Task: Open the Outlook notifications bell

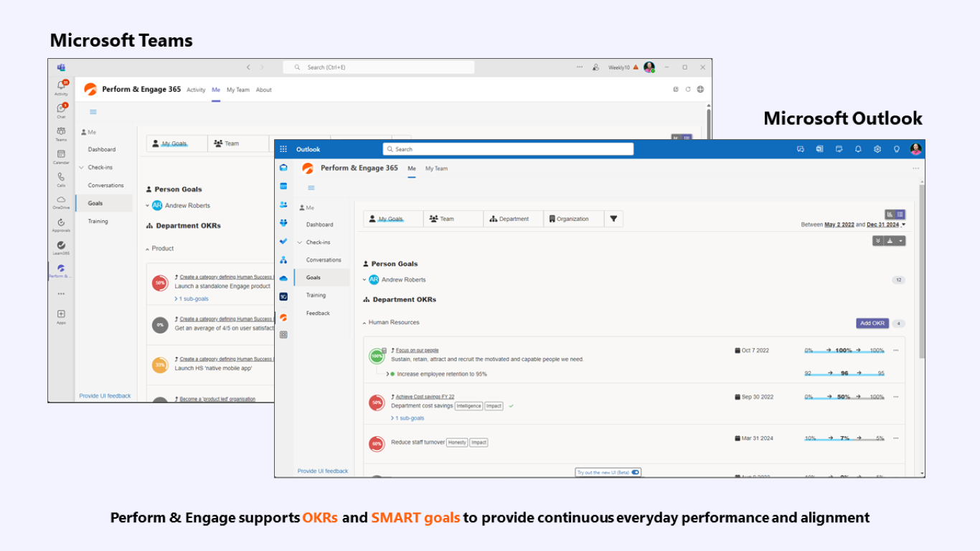Action: pyautogui.click(x=858, y=149)
